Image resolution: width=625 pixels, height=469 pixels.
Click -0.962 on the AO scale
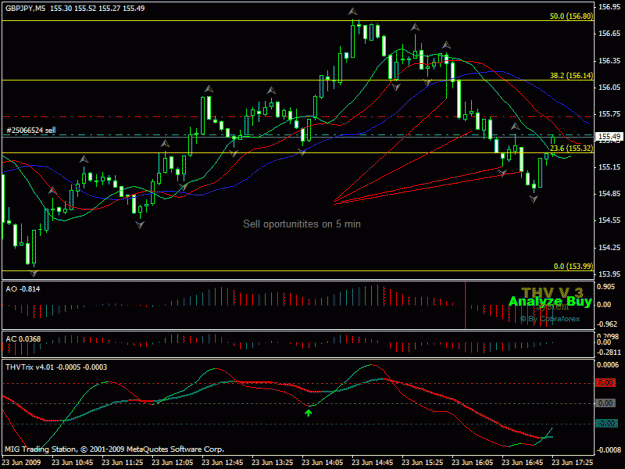pyautogui.click(x=606, y=324)
